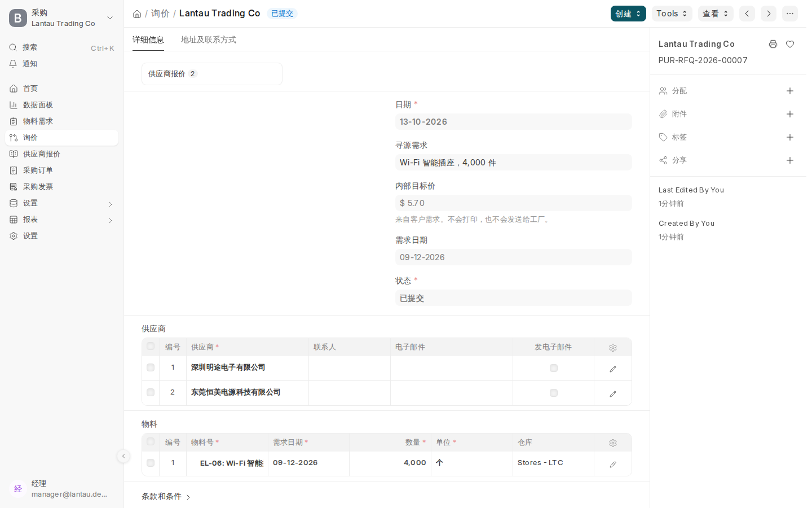Add an assignment with the 分配 plus
The width and height of the screenshot is (812, 508).
coord(790,91)
